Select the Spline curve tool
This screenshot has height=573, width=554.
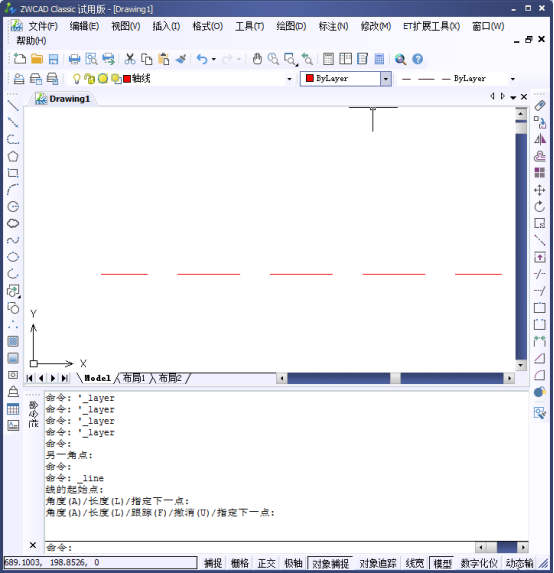tap(13, 240)
